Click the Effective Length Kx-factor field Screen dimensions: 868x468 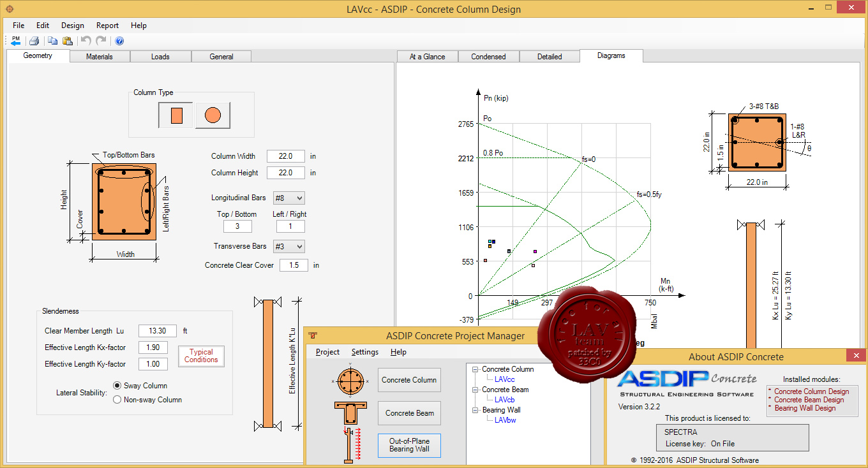[x=153, y=347]
